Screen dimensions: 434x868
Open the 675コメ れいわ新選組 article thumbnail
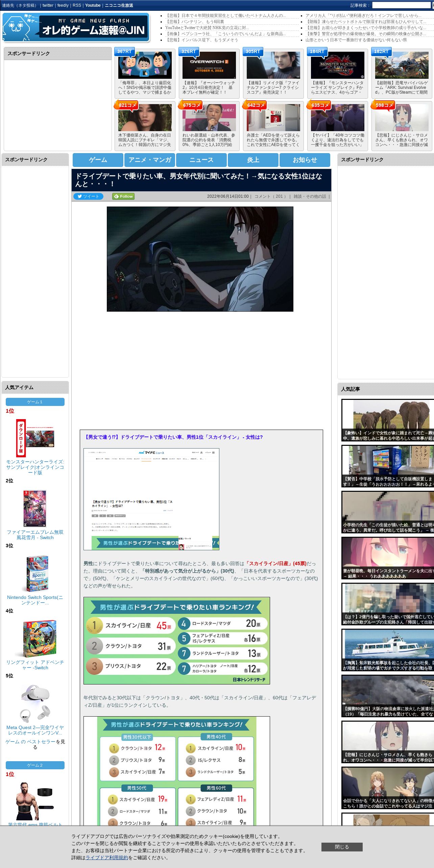click(x=209, y=118)
